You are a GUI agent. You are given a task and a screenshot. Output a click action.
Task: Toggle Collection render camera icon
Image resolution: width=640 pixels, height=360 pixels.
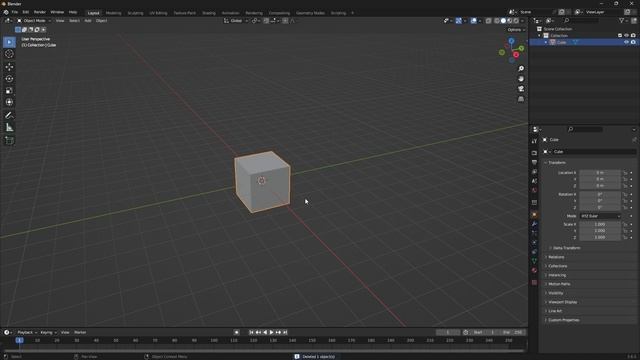(633, 36)
